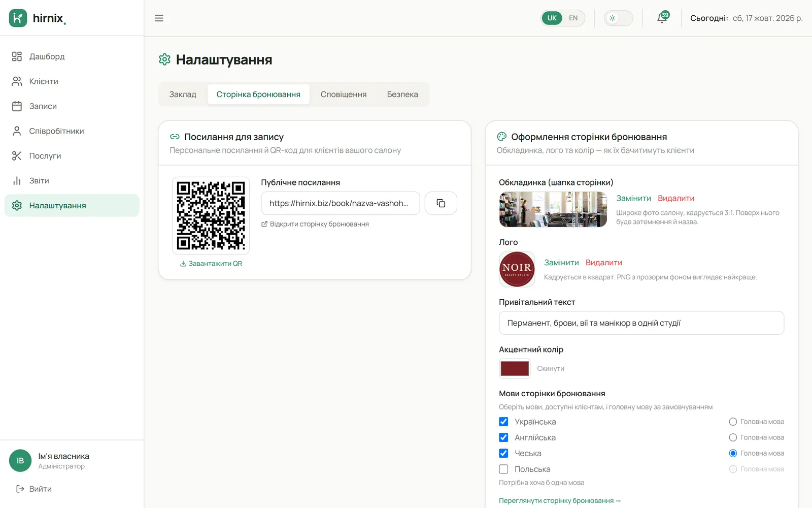
Task: Click Переглянути сторінку бронювання link
Action: [560, 501]
